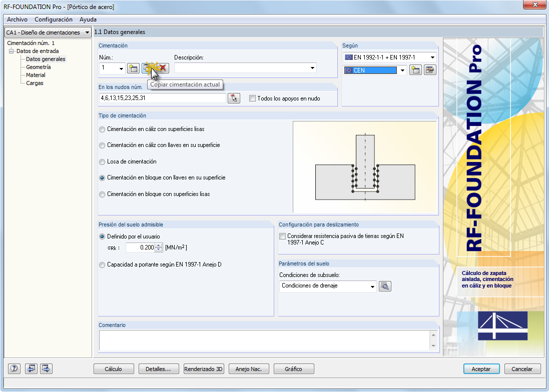Click Comentario scrollbar down arrow
The width and height of the screenshot is (549, 392).
433,346
